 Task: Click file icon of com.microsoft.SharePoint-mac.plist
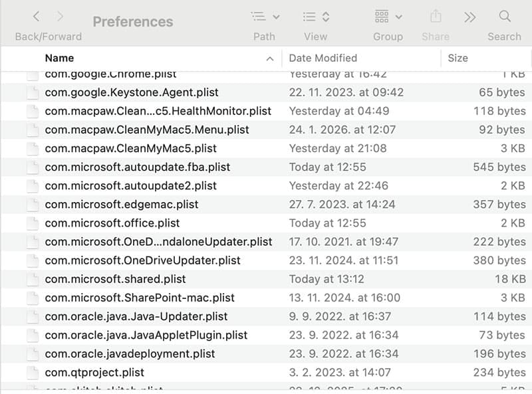33,298
